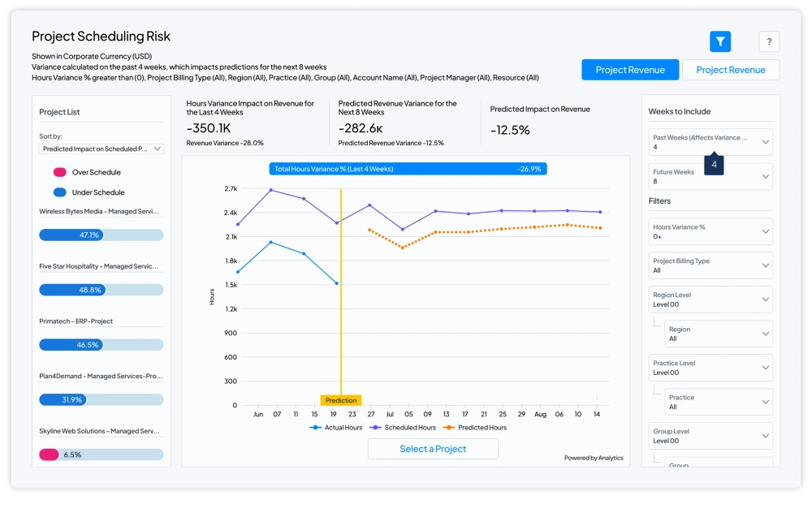Open the Future Weeks dropdown

click(x=710, y=176)
